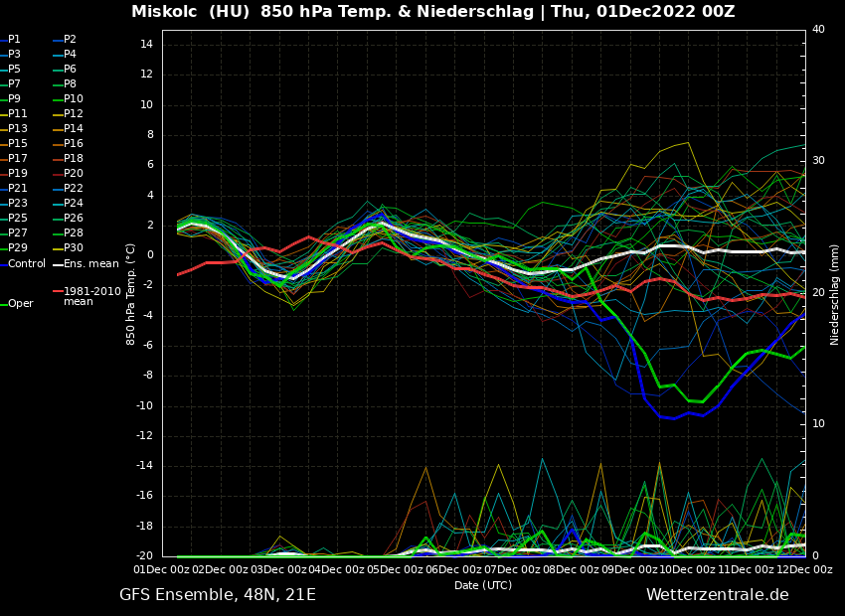Image resolution: width=845 pixels, height=616 pixels.
Task: Click the P22 legend entry
Action: [x=73, y=189]
